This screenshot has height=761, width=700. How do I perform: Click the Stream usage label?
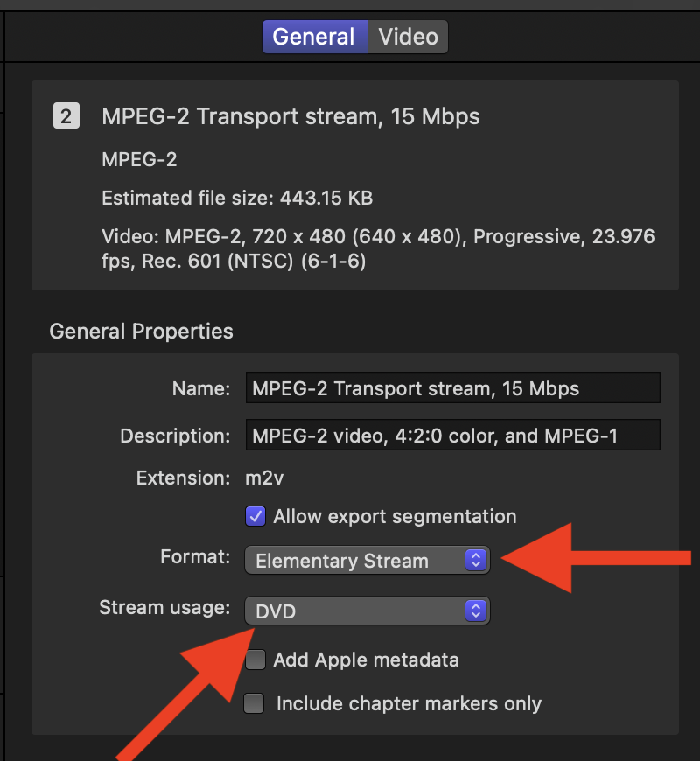(164, 607)
